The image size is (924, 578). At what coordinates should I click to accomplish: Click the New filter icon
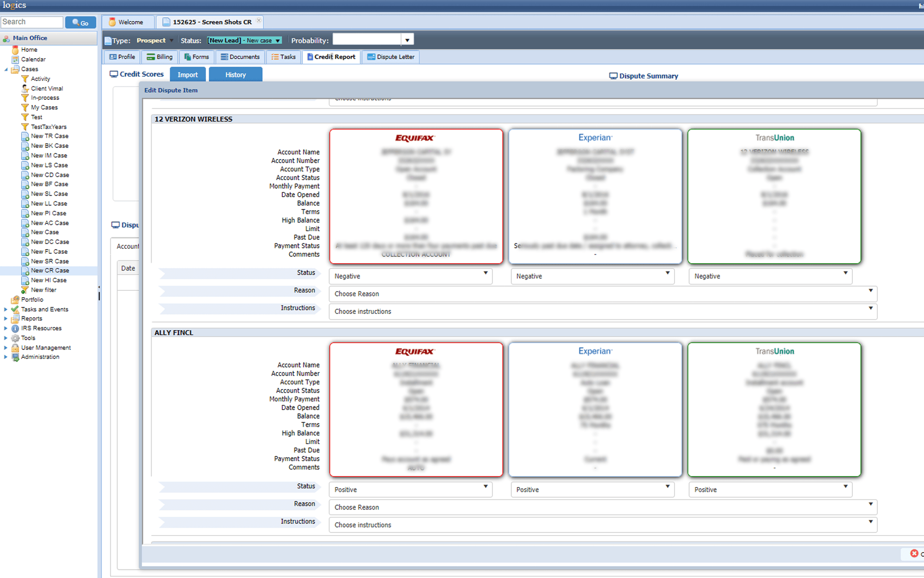click(x=25, y=290)
